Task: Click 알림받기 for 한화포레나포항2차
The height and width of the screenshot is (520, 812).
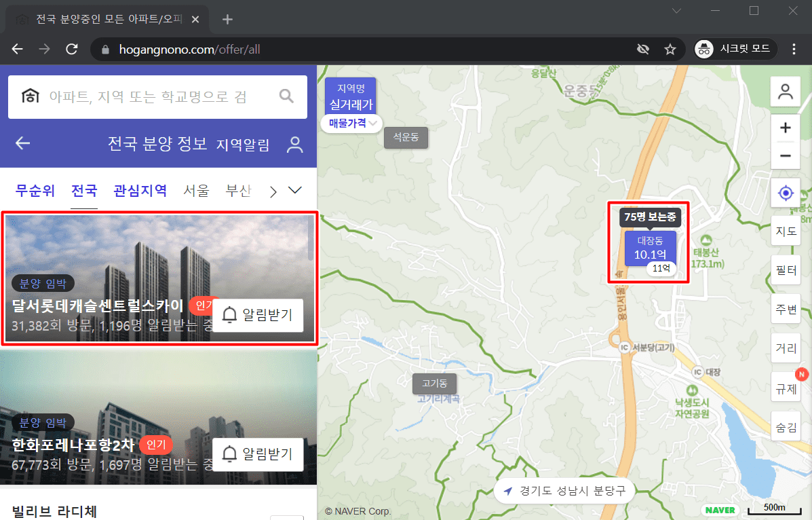Action: click(258, 454)
